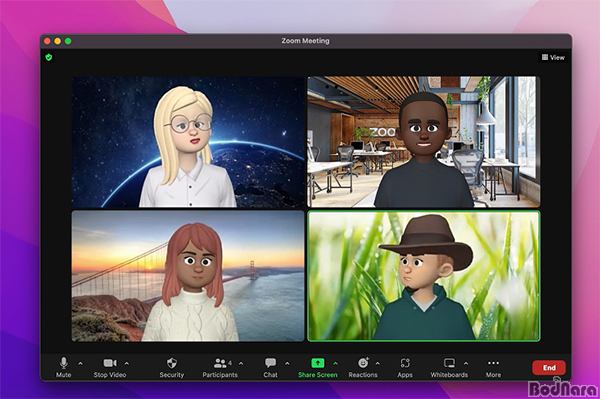
Task: Open the More options menu
Action: (493, 367)
